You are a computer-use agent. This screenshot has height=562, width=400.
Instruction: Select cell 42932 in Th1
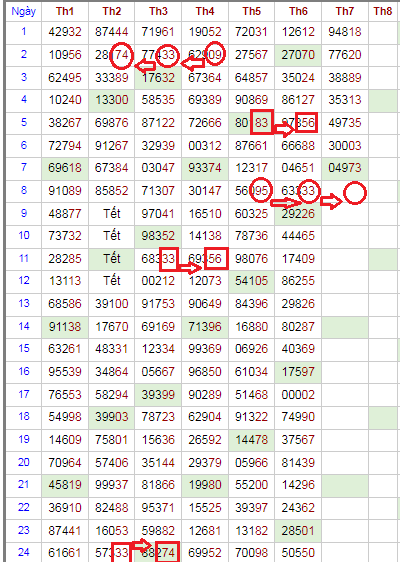(x=65, y=32)
